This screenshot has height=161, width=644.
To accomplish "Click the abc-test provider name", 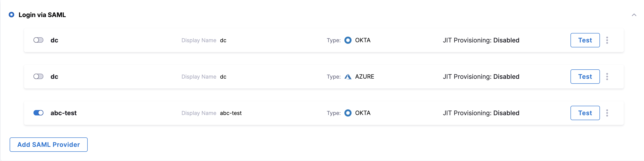I will pos(63,113).
